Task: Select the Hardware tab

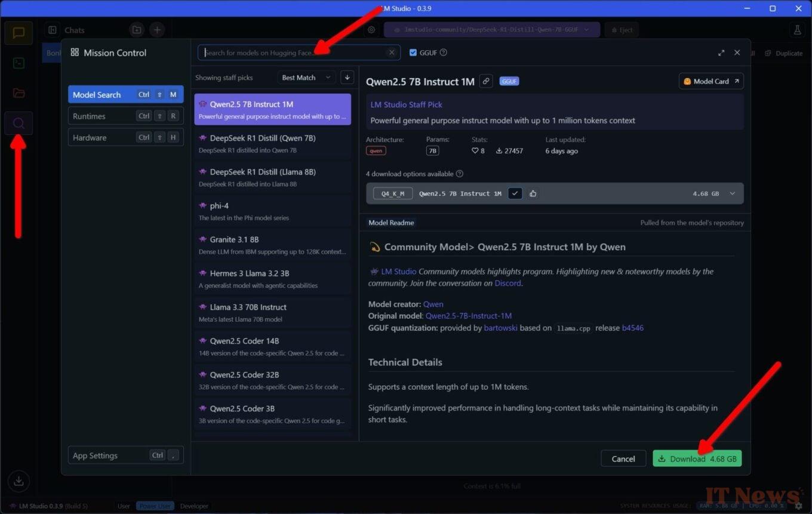Action: pyautogui.click(x=125, y=137)
